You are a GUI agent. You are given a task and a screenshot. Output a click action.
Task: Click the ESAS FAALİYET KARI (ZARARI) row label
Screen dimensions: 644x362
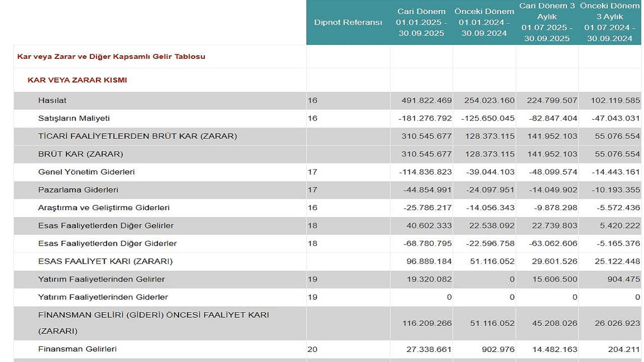(105, 261)
